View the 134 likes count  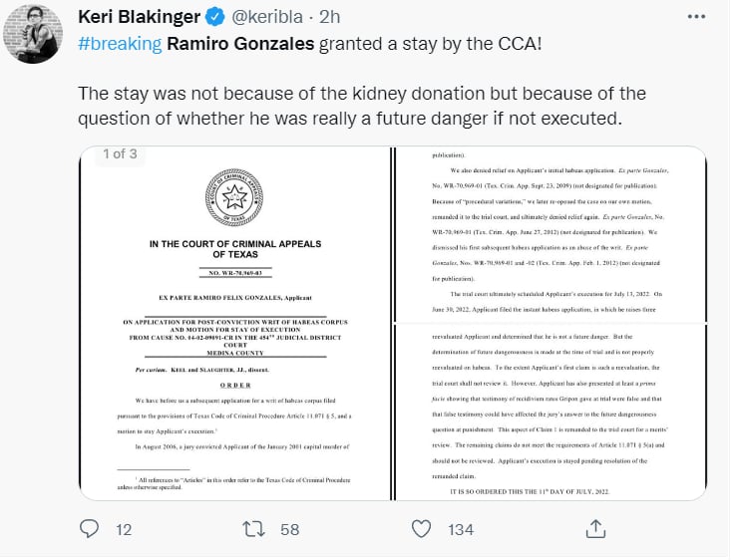[x=461, y=530]
